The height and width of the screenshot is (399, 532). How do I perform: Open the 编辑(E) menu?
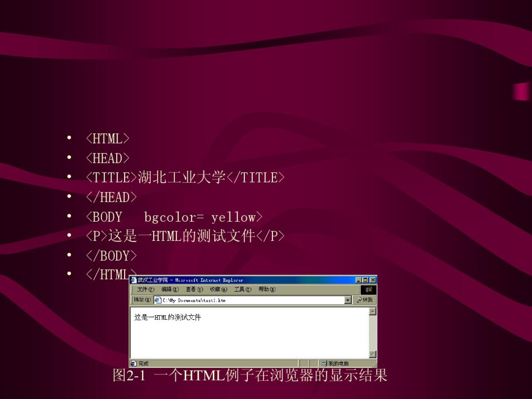tap(170, 289)
